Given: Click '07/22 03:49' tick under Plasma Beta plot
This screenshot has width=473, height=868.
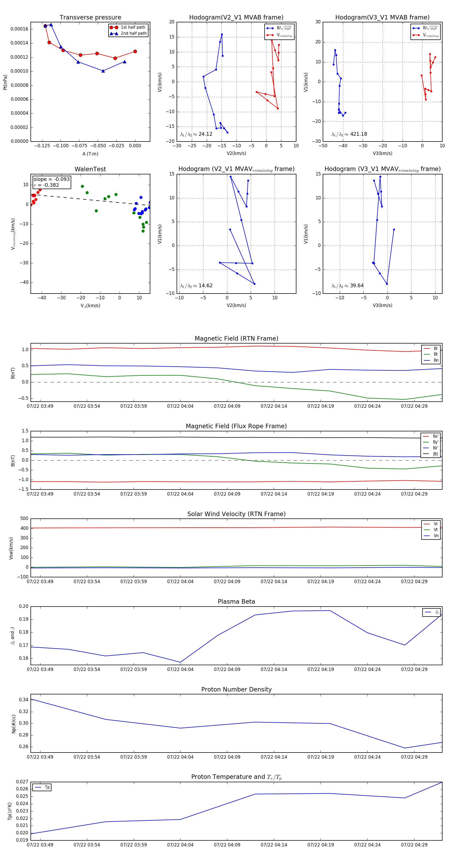Looking at the screenshot, I should coord(40,669).
